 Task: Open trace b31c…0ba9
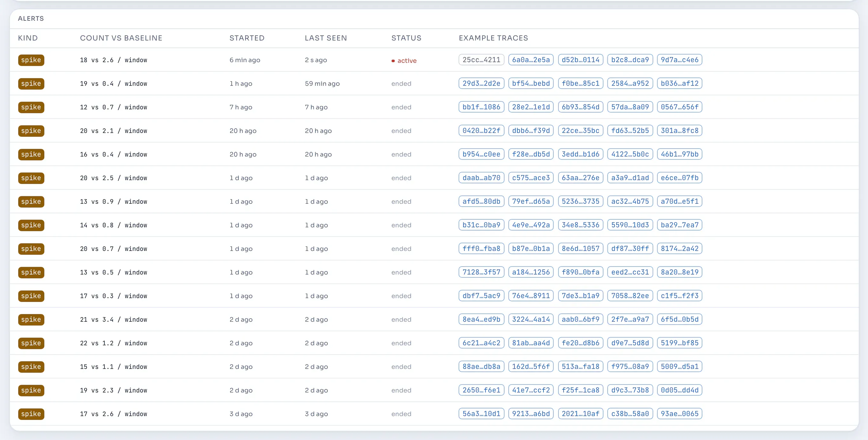481,225
